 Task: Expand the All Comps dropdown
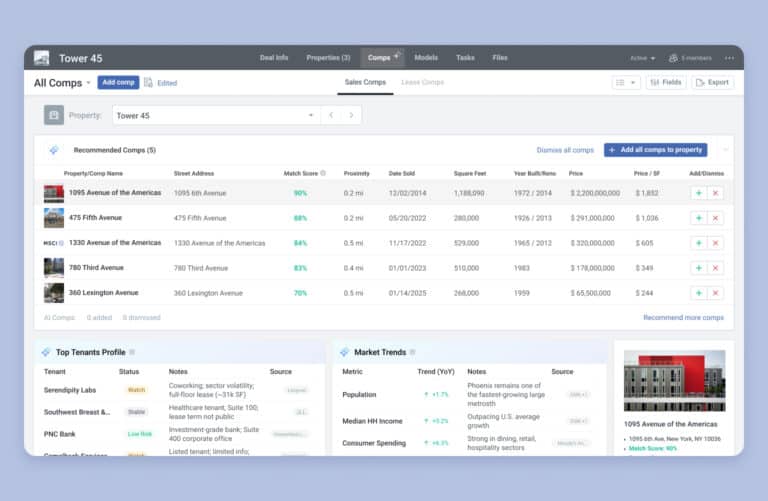[88, 83]
